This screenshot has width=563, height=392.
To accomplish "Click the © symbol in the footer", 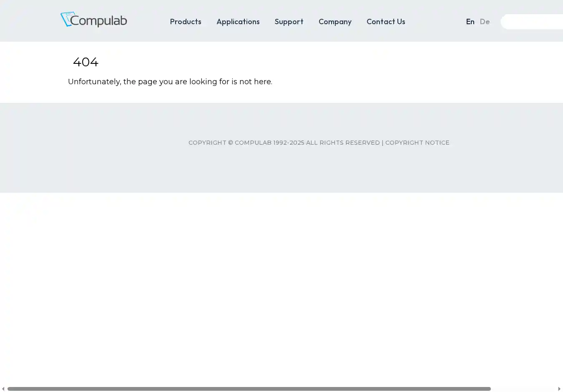I will (230, 143).
